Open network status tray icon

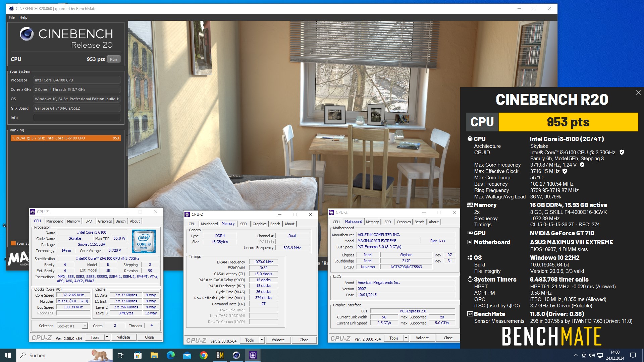pyautogui.click(x=600, y=355)
